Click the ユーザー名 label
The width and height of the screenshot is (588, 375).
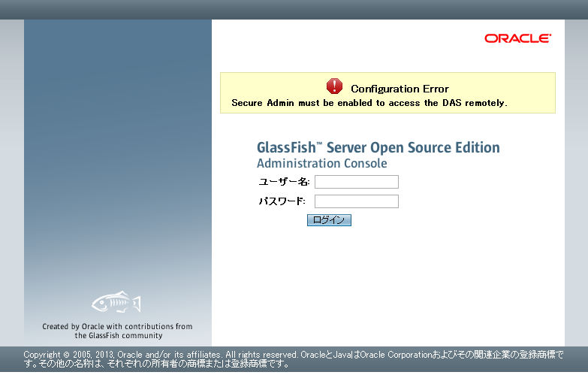[284, 182]
